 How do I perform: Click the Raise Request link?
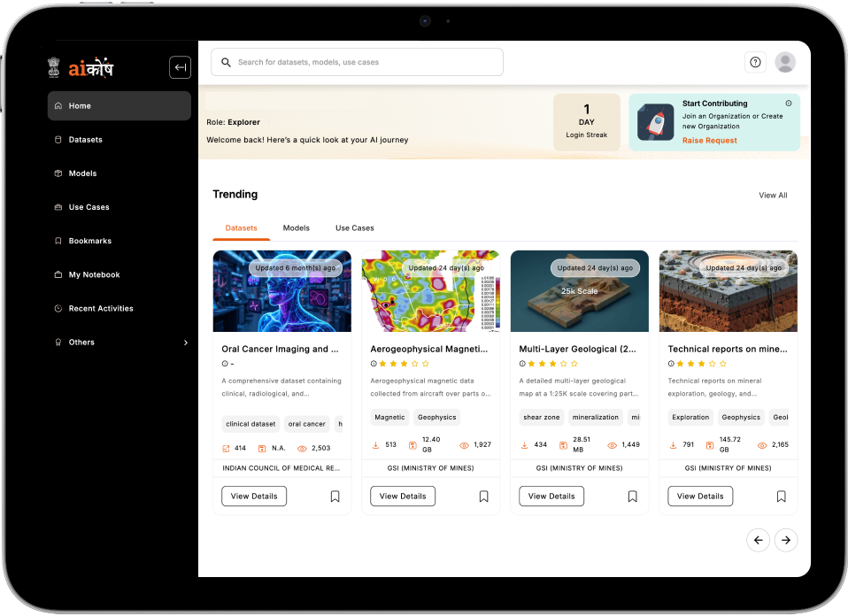(x=709, y=141)
